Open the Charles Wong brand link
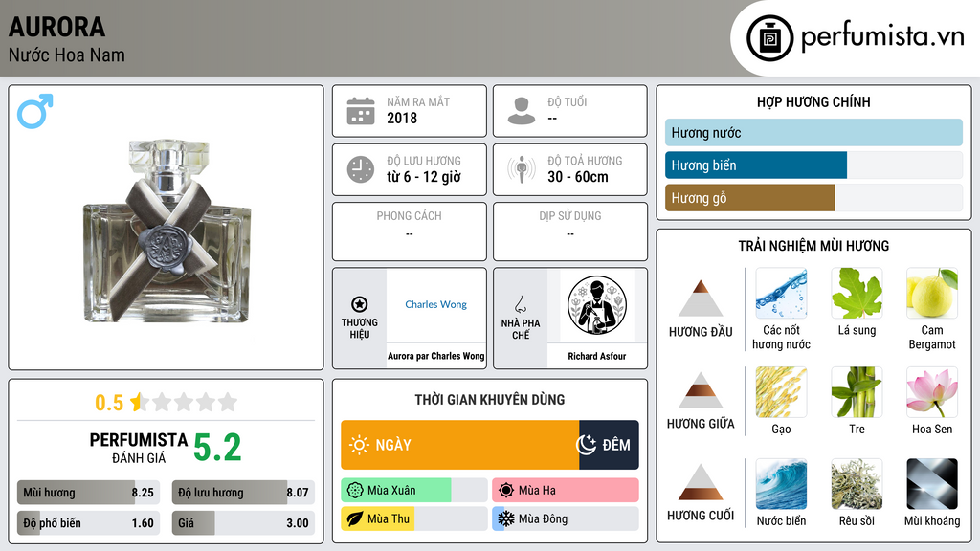 [x=435, y=304]
